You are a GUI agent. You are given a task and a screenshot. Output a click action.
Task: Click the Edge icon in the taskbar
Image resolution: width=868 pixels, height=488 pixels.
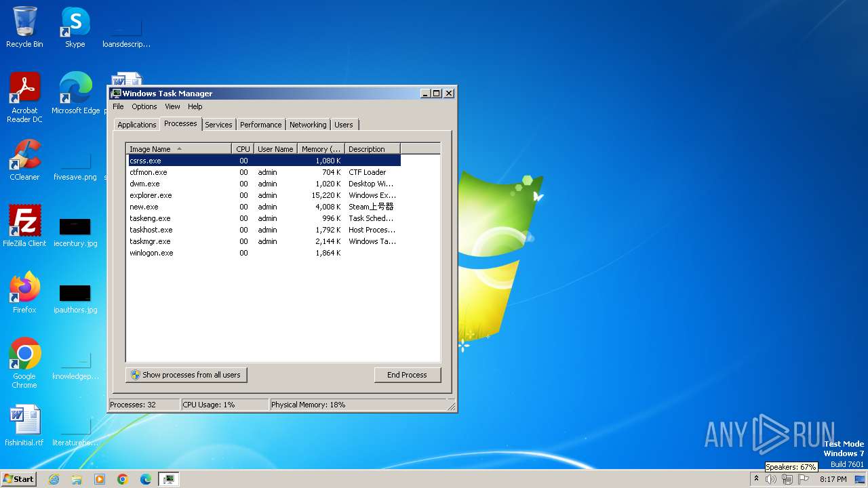146,479
